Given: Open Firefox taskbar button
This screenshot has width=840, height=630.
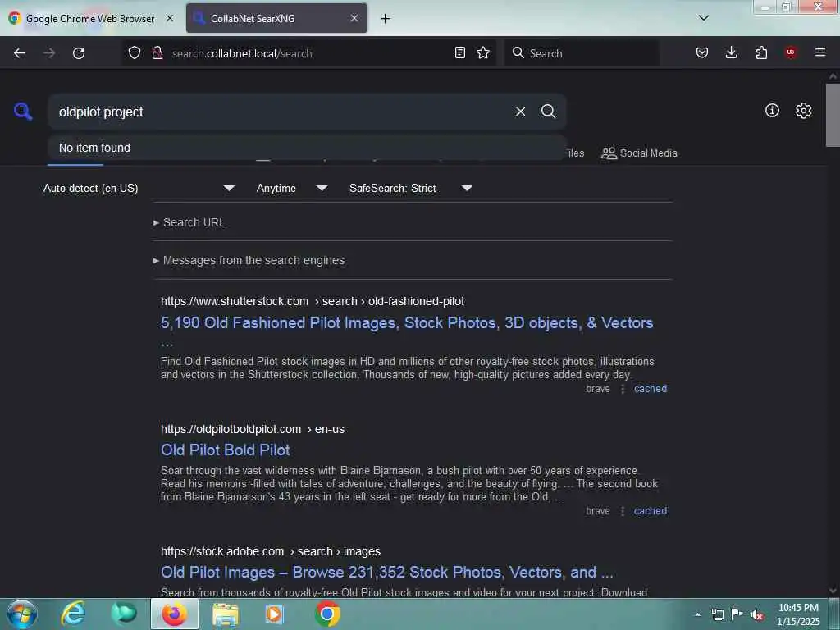Looking at the screenshot, I should pyautogui.click(x=175, y=614).
